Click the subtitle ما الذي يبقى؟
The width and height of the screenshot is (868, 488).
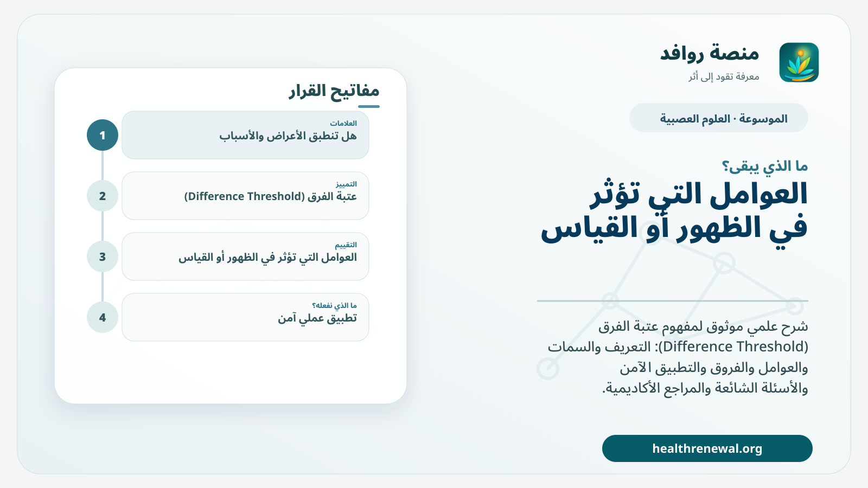click(765, 166)
